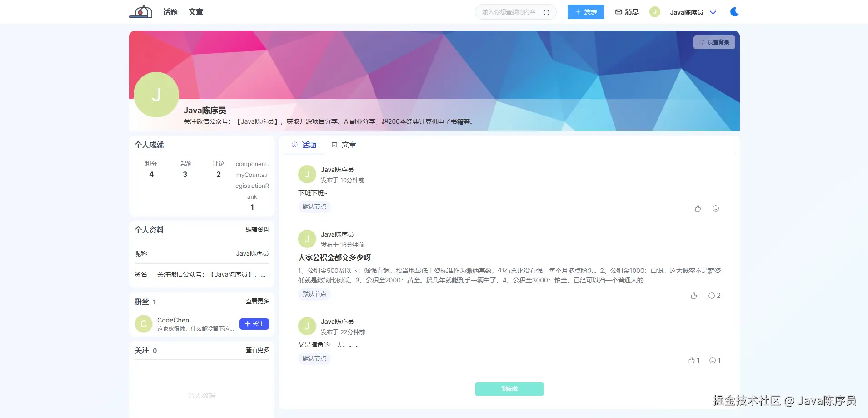Open 消息 messages
The width and height of the screenshot is (868, 418).
click(627, 12)
